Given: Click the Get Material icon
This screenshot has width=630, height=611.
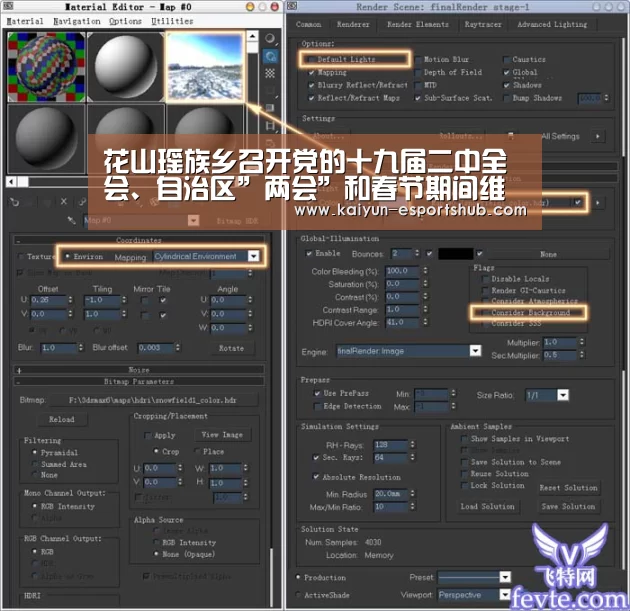Looking at the screenshot, I should pyautogui.click(x=14, y=202).
